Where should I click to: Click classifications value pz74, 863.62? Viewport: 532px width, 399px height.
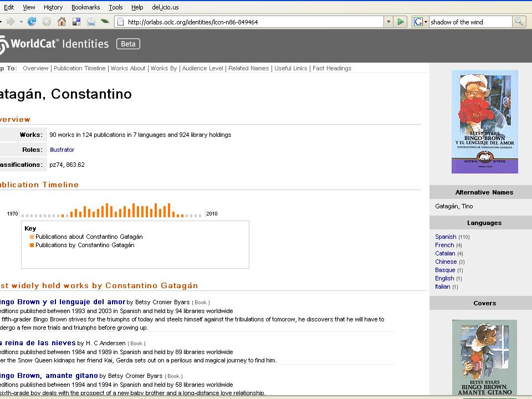point(67,165)
